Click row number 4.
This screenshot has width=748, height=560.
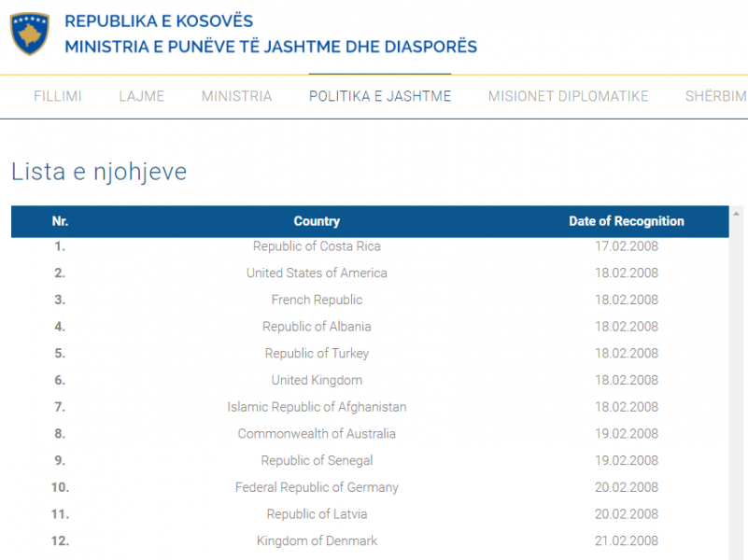[60, 327]
